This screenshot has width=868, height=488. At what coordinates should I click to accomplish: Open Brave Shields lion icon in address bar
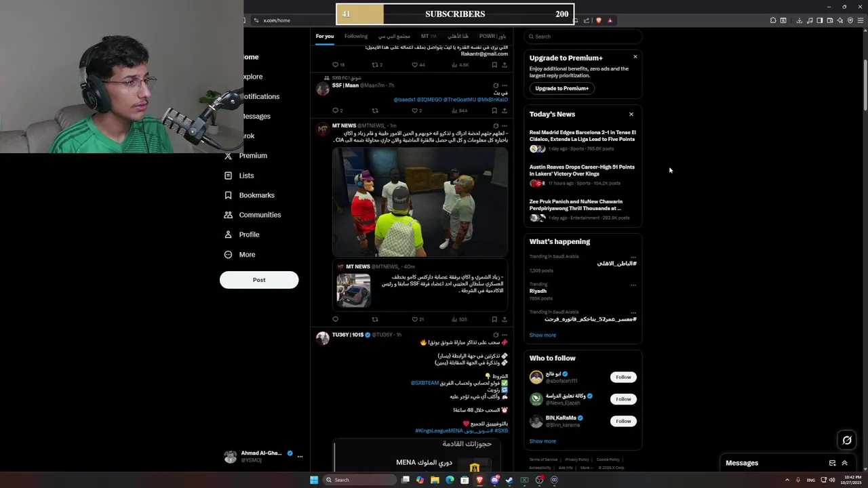(598, 20)
